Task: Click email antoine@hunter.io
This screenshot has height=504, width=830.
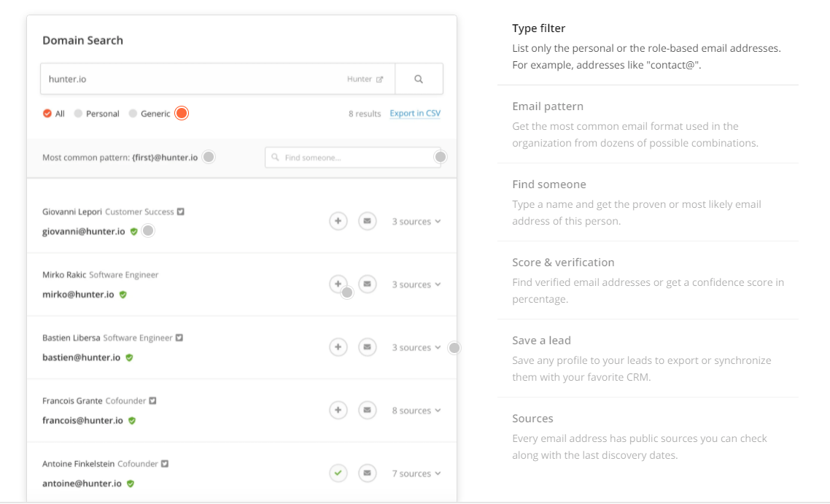Action: click(82, 484)
